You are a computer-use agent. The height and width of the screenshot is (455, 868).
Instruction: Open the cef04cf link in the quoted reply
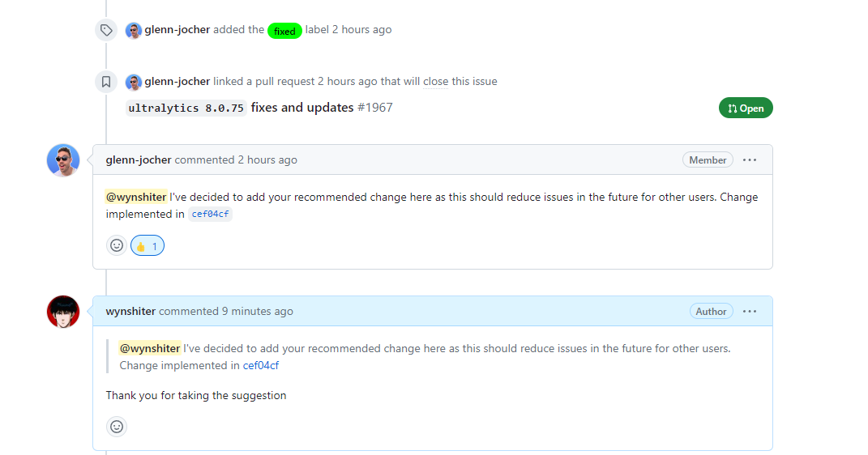[261, 365]
